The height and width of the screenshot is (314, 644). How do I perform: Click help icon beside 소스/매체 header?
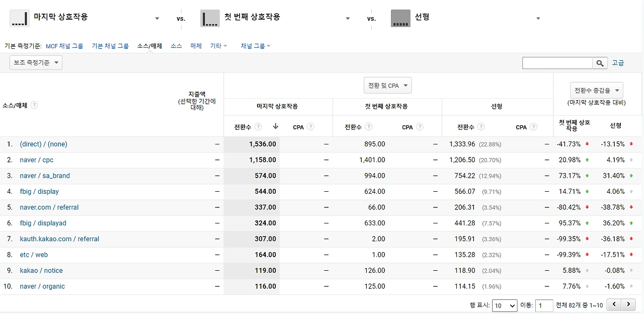tap(34, 105)
